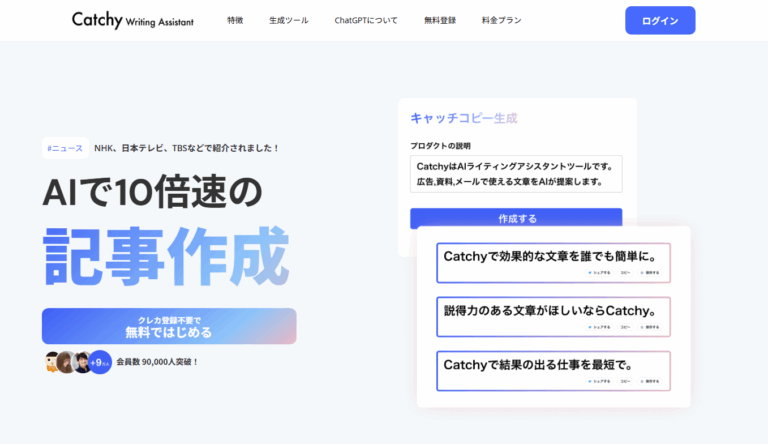Share the 'Catchyで結果の出る仕事を最短で' result
This screenshot has width=768, height=444.
click(600, 381)
